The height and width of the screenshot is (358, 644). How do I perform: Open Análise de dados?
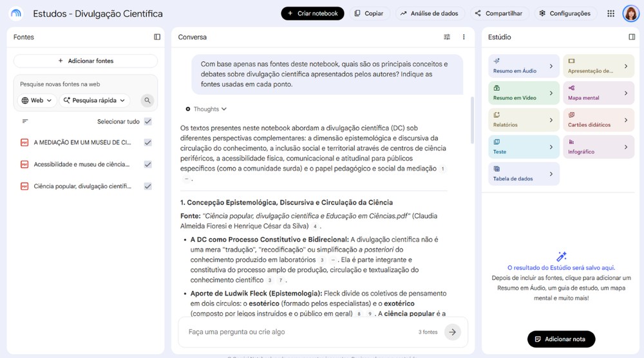430,14
